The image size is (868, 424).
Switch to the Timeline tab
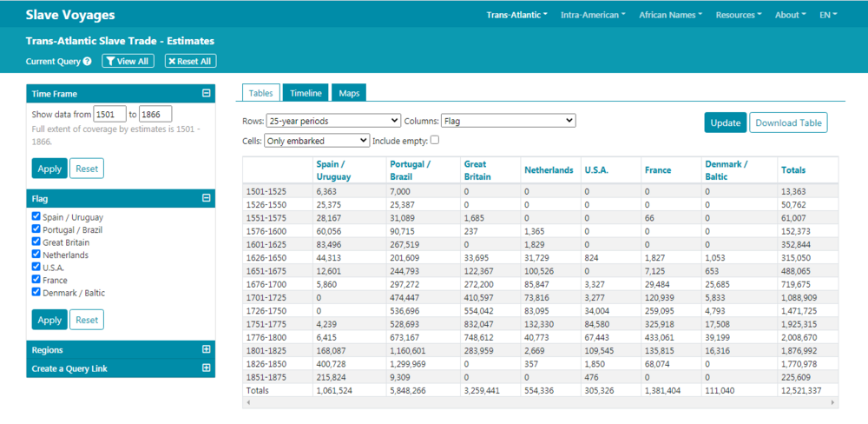(x=306, y=93)
